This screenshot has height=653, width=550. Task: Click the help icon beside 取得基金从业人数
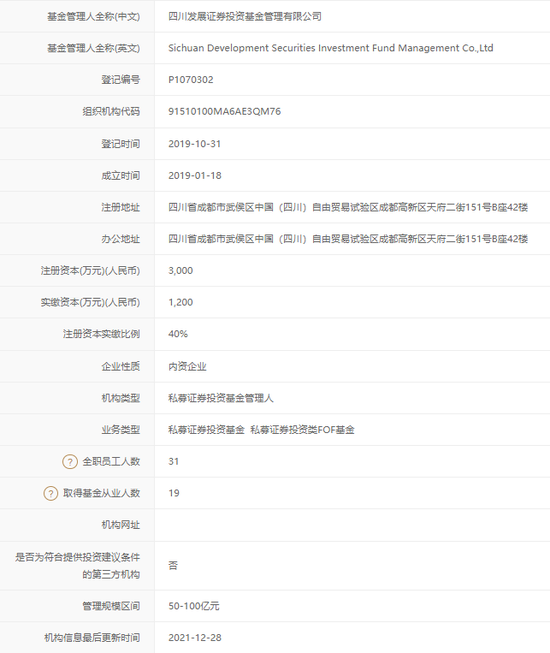pyautogui.click(x=51, y=493)
